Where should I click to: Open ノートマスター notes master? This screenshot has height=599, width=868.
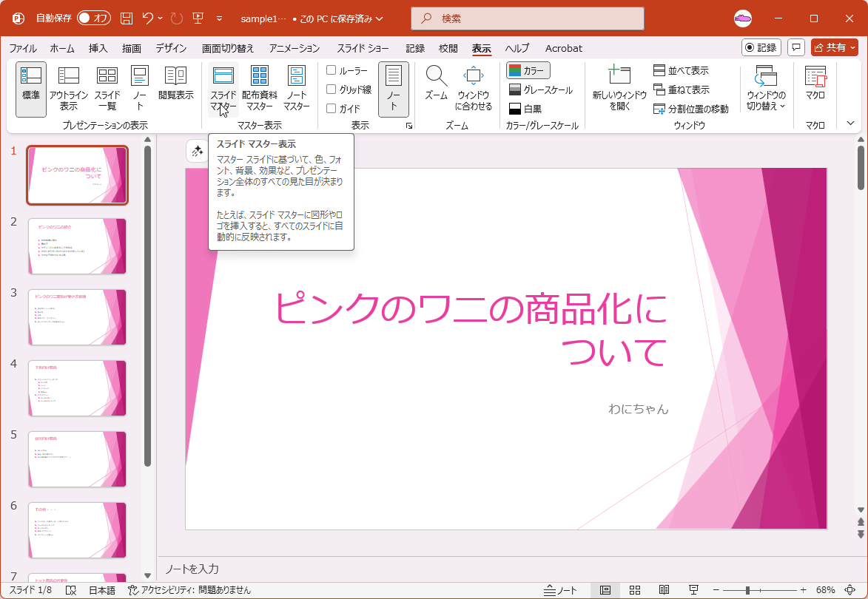(x=297, y=89)
